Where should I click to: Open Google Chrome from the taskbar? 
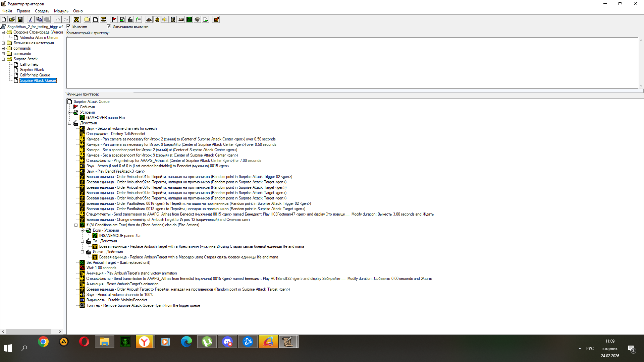[x=43, y=342]
